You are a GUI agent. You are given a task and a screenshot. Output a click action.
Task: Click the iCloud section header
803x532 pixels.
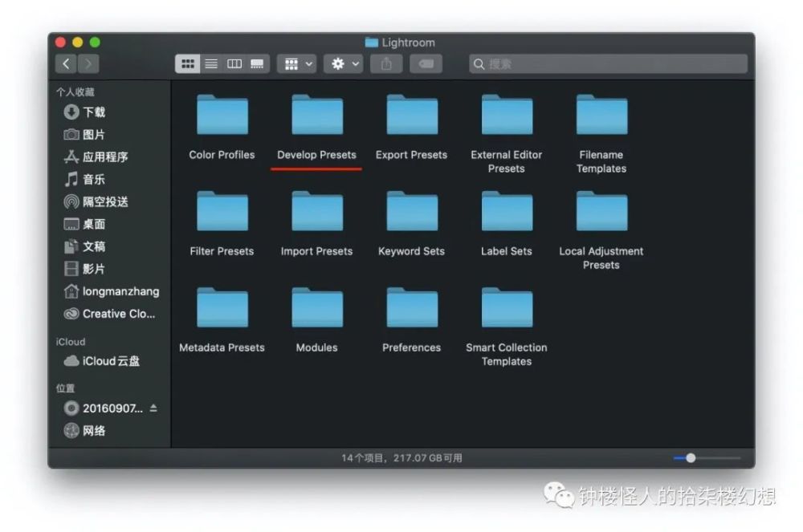tap(71, 342)
